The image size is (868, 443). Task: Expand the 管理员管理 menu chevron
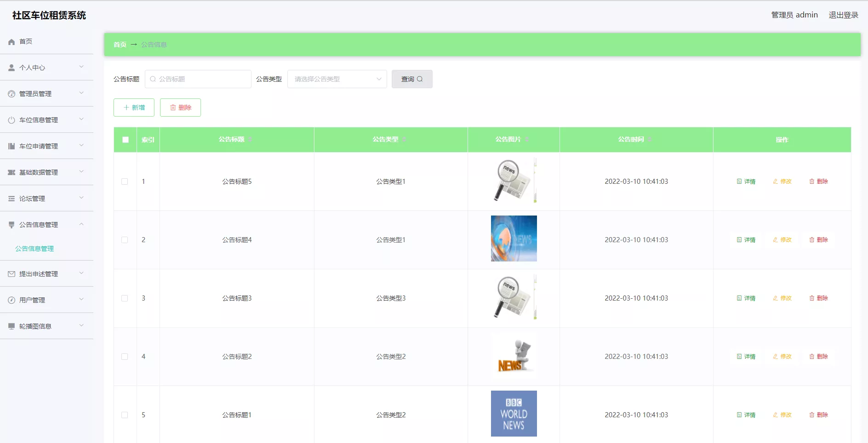(81, 93)
